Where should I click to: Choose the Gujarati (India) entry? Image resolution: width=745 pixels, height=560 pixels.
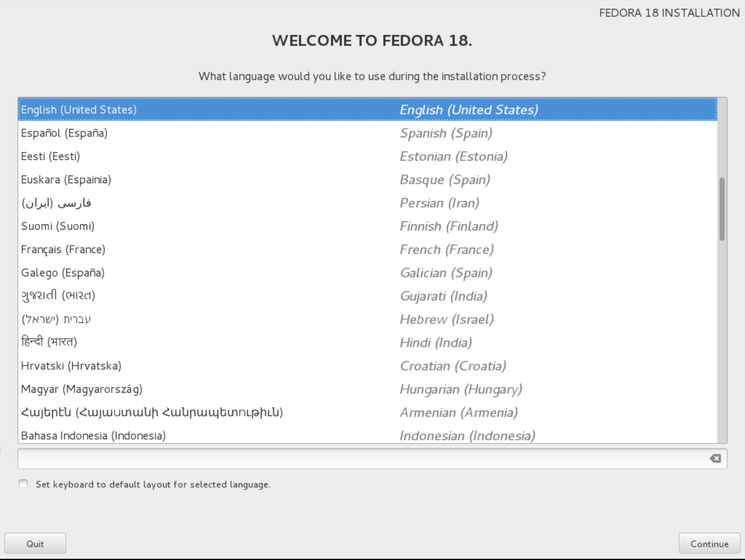click(368, 296)
